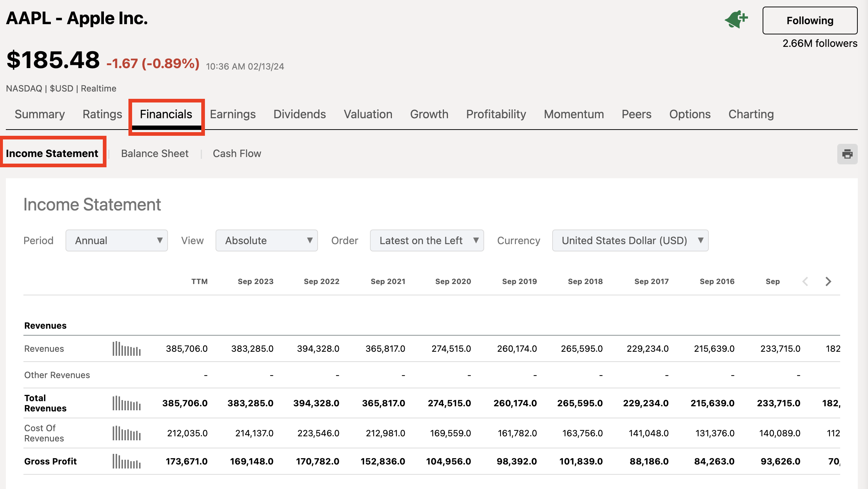Open the Period Annual dropdown

coord(117,240)
